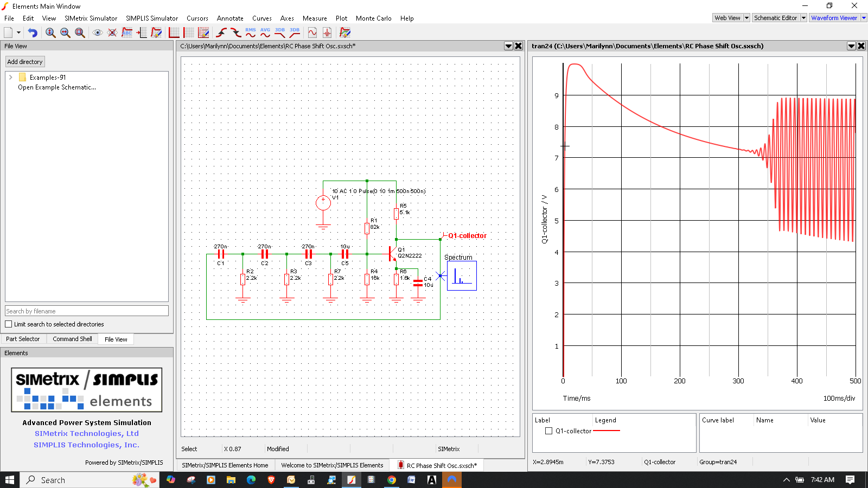The width and height of the screenshot is (868, 488).
Task: Click the Spectrum probe block in schematic
Action: [462, 275]
